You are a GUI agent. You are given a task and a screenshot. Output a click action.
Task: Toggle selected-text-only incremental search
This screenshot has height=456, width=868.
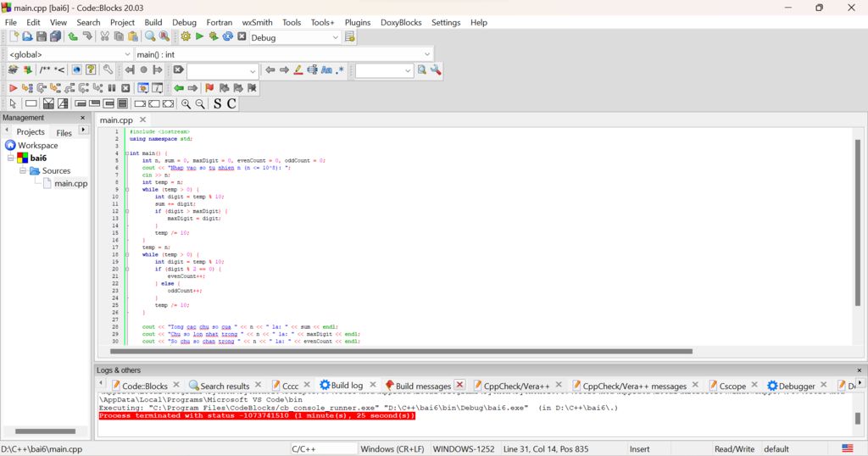click(x=312, y=70)
